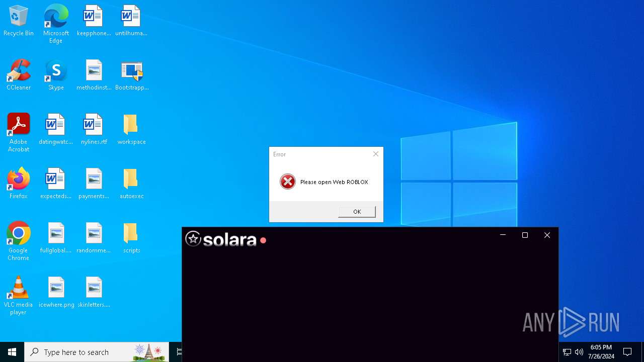This screenshot has height=362, width=644.
Task: Select the expecteds Word document
Action: coord(56,184)
